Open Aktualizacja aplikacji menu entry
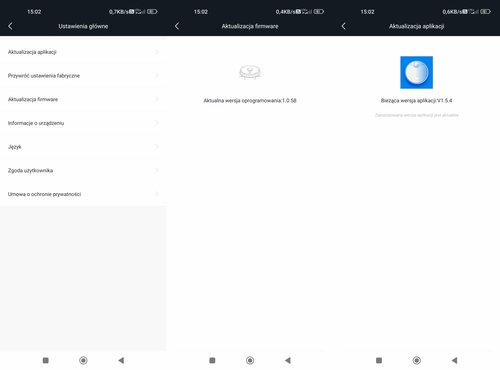The width and height of the screenshot is (500, 370). (83, 52)
